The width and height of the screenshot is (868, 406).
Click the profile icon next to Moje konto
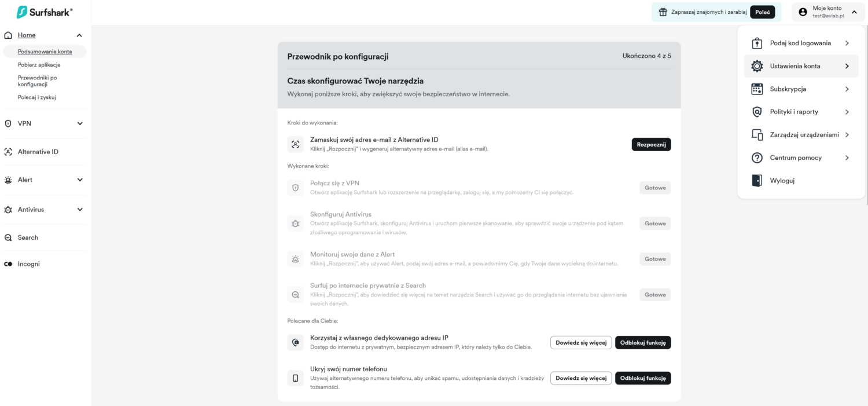(802, 12)
